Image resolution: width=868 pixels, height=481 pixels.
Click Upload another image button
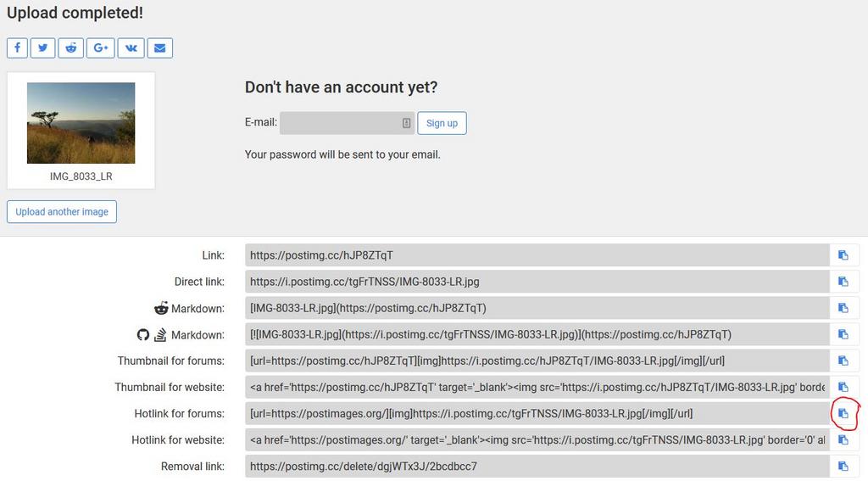point(61,212)
